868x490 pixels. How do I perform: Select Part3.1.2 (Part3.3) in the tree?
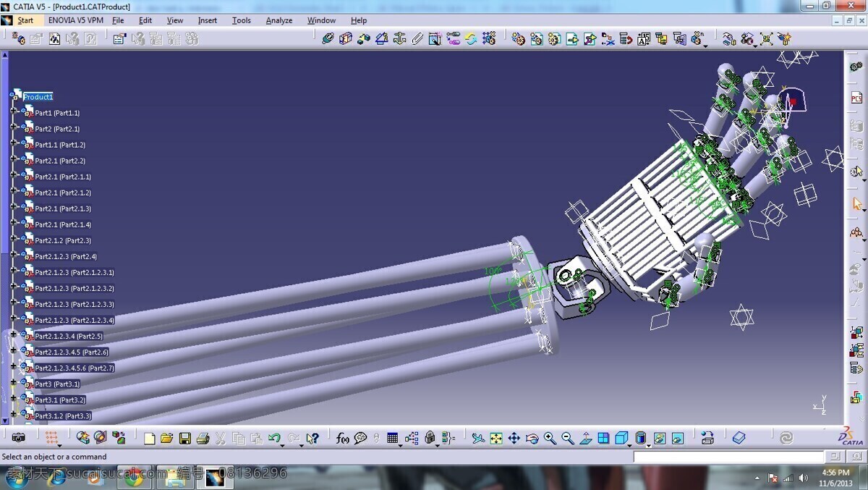63,415
